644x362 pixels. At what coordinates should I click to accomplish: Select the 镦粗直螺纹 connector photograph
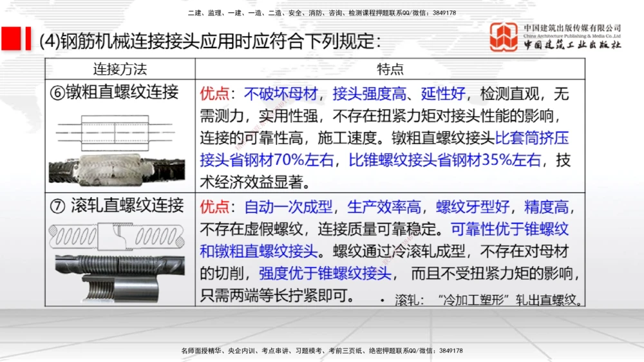119,167
